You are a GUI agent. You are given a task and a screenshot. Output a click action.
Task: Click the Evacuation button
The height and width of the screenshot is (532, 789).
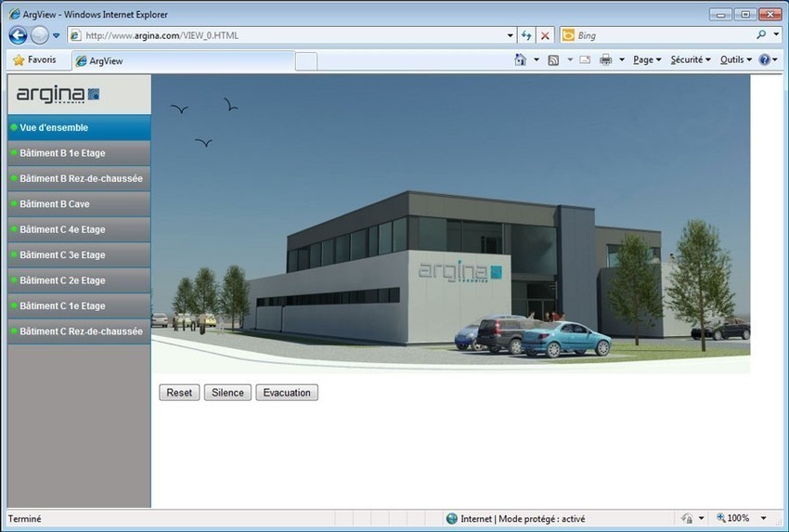click(x=287, y=393)
